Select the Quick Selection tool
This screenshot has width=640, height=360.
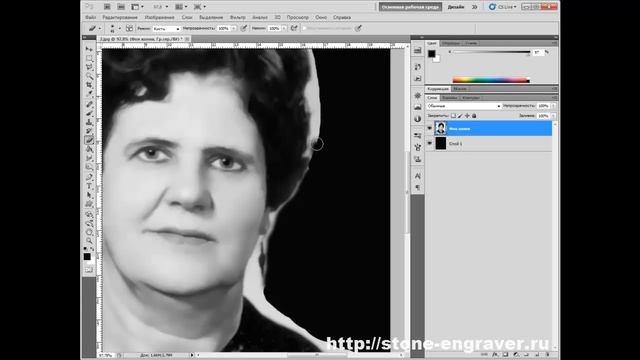pyautogui.click(x=89, y=76)
